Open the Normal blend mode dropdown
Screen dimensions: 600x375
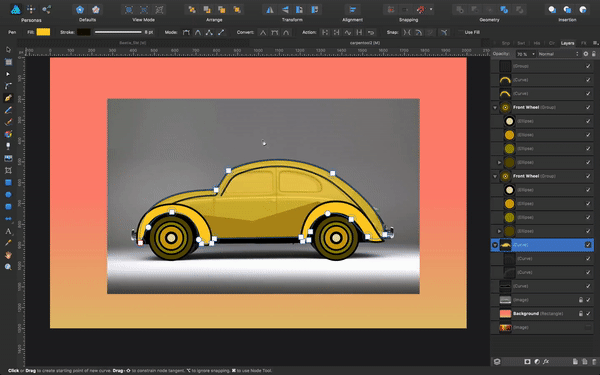point(559,54)
